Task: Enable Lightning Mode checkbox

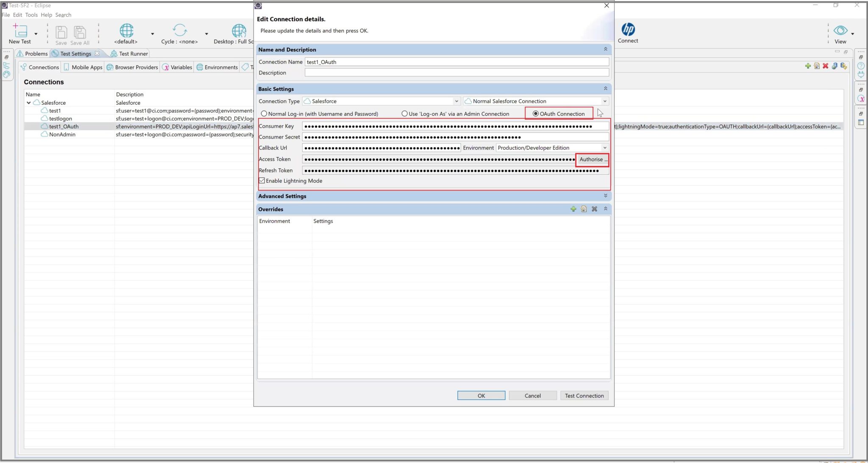Action: pyautogui.click(x=262, y=181)
